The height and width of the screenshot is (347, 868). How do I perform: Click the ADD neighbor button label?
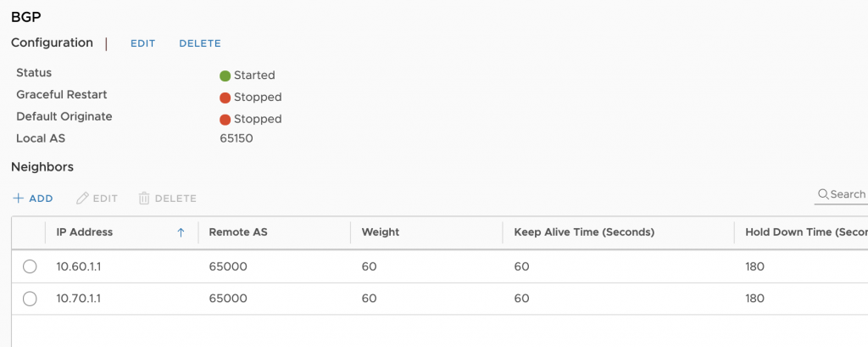[x=41, y=199]
